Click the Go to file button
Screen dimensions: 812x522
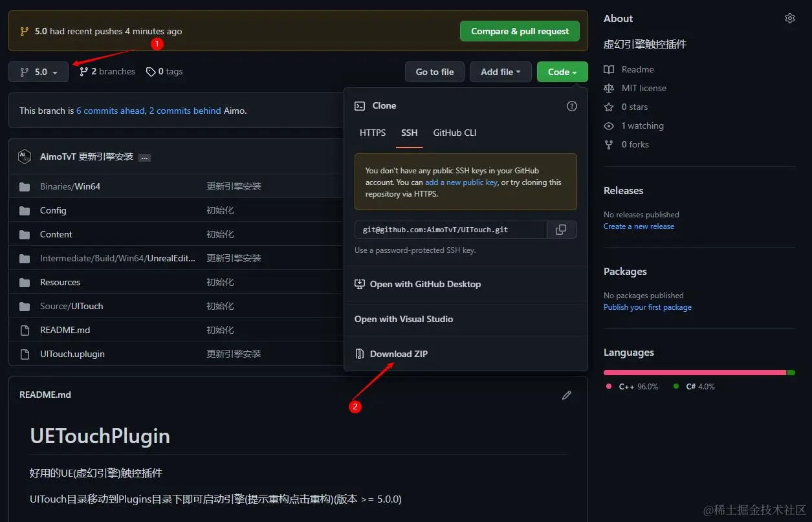(x=435, y=72)
